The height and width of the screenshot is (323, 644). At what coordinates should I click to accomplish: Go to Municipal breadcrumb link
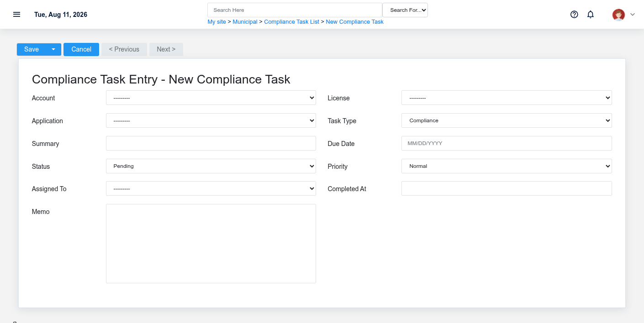[x=245, y=22]
